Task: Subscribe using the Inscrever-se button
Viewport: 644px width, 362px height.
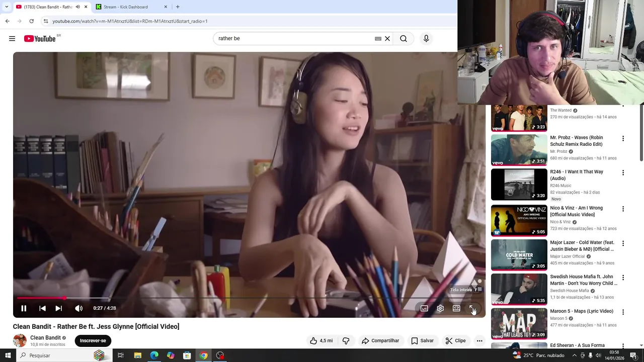Action: click(93, 340)
